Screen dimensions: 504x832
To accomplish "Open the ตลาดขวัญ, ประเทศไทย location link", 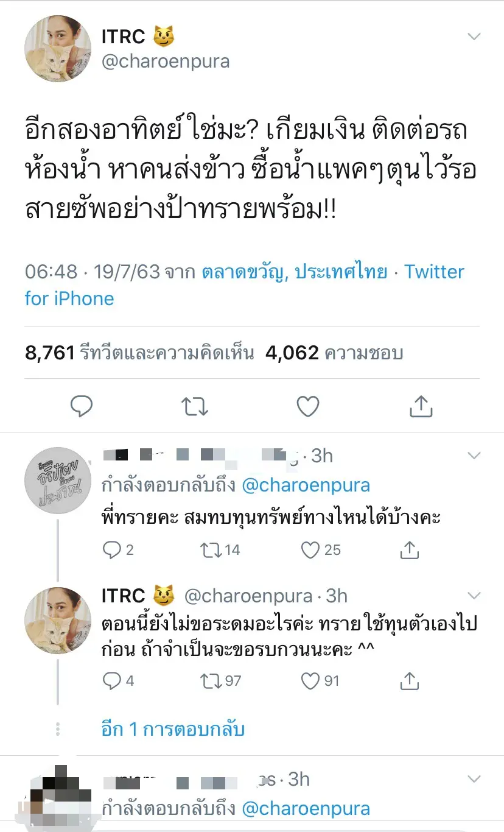I will click(x=295, y=272).
